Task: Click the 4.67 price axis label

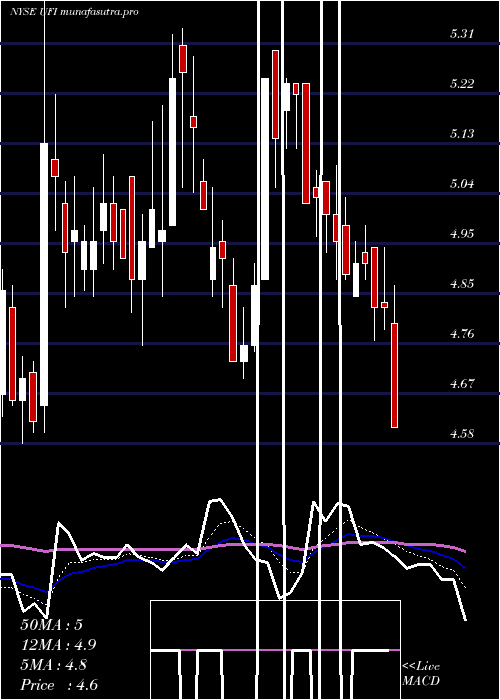Action: tap(462, 384)
